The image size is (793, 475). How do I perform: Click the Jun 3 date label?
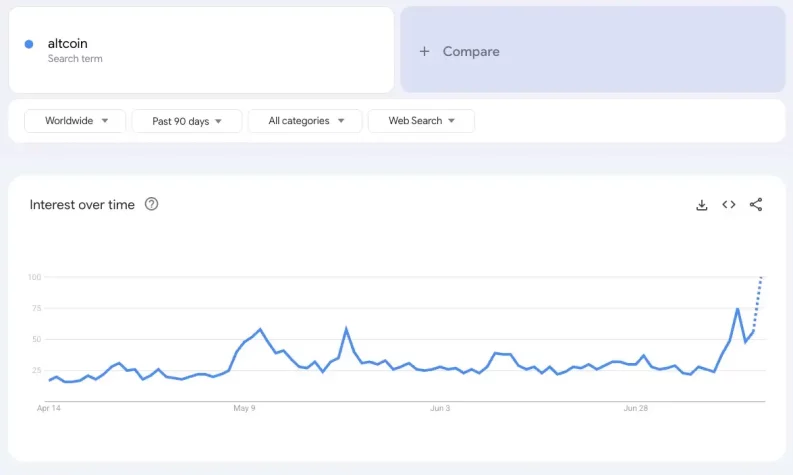[x=440, y=408]
